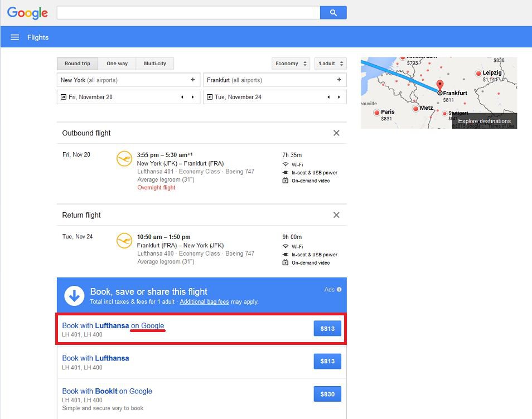Open the Economy class dropdown
Image resolution: width=532 pixels, height=419 pixels.
pyautogui.click(x=291, y=64)
